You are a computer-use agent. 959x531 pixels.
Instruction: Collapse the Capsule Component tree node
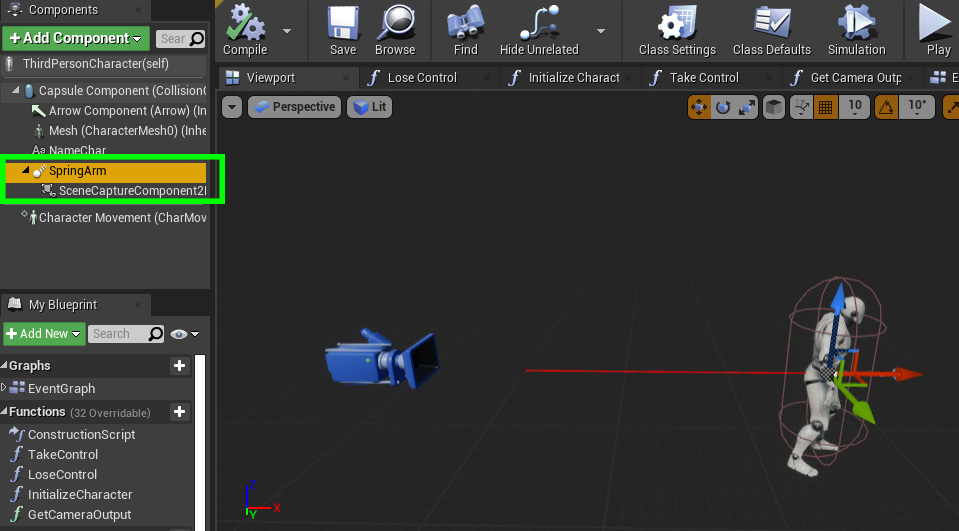(x=16, y=89)
